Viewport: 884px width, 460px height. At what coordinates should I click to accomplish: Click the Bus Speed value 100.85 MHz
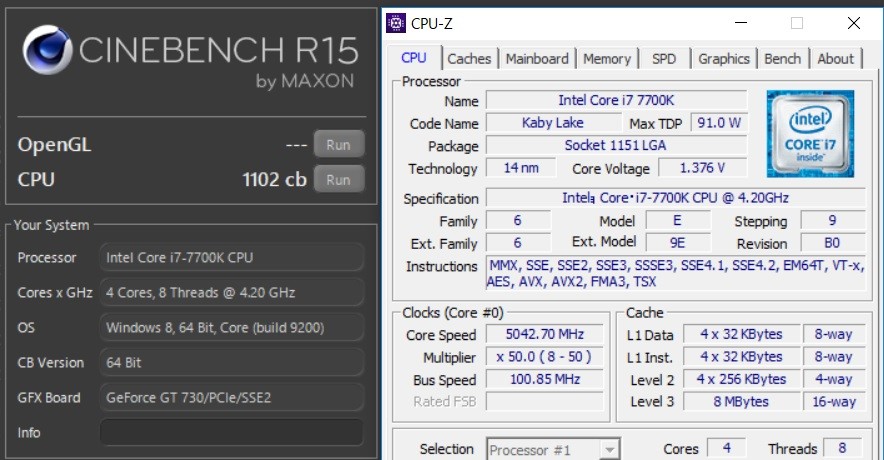[545, 379]
